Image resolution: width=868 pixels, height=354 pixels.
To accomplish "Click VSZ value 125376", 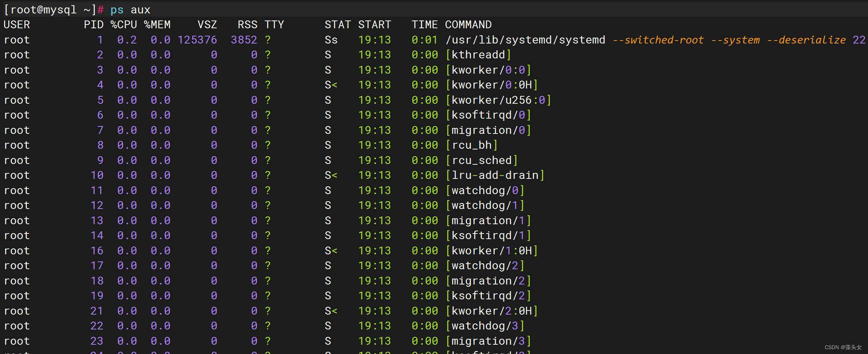I will [x=197, y=40].
